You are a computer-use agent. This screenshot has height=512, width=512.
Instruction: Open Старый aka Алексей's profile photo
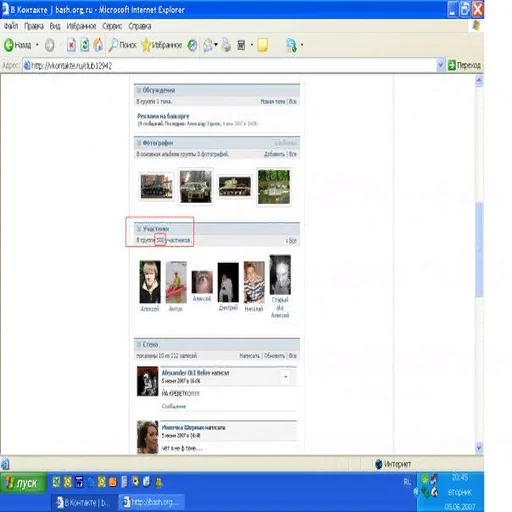click(x=280, y=275)
